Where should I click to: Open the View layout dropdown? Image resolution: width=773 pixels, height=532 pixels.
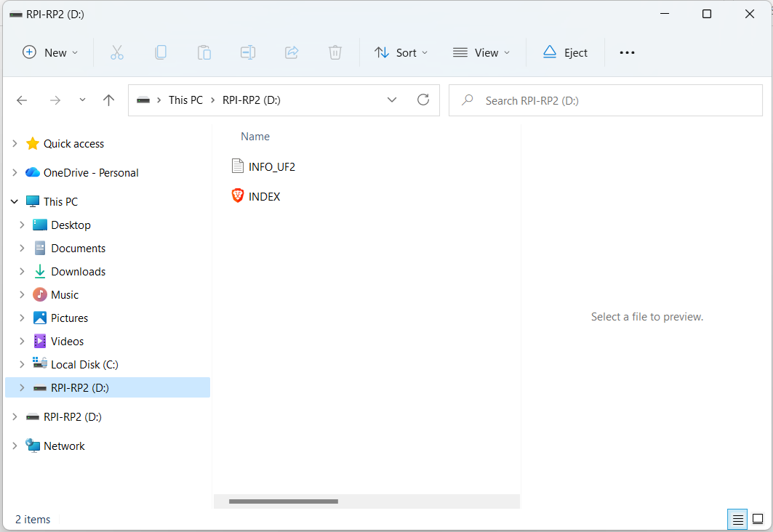481,52
